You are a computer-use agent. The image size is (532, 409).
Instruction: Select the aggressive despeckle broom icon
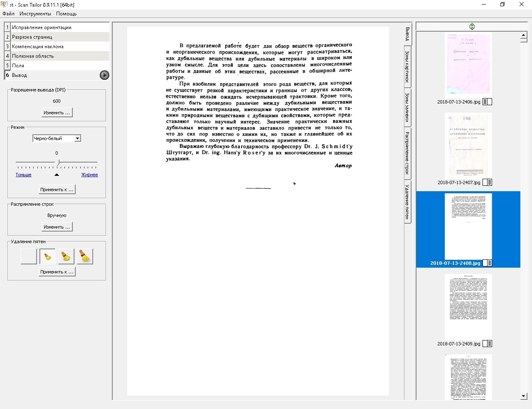click(85, 256)
